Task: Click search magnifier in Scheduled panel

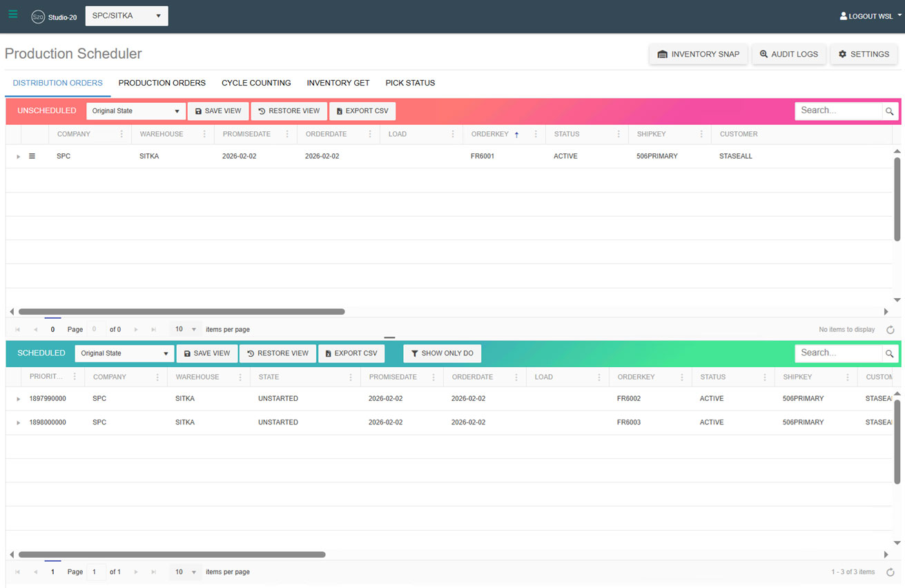Action: (x=889, y=353)
